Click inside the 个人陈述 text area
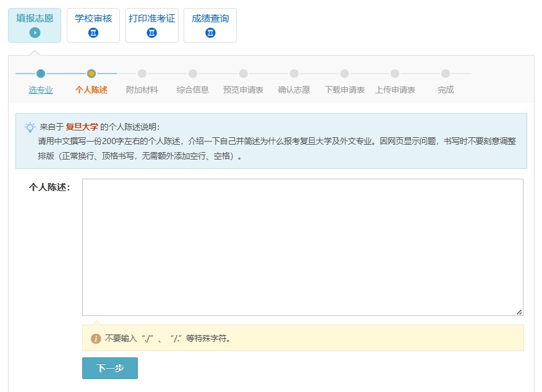The width and height of the screenshot is (542, 392). tap(302, 247)
